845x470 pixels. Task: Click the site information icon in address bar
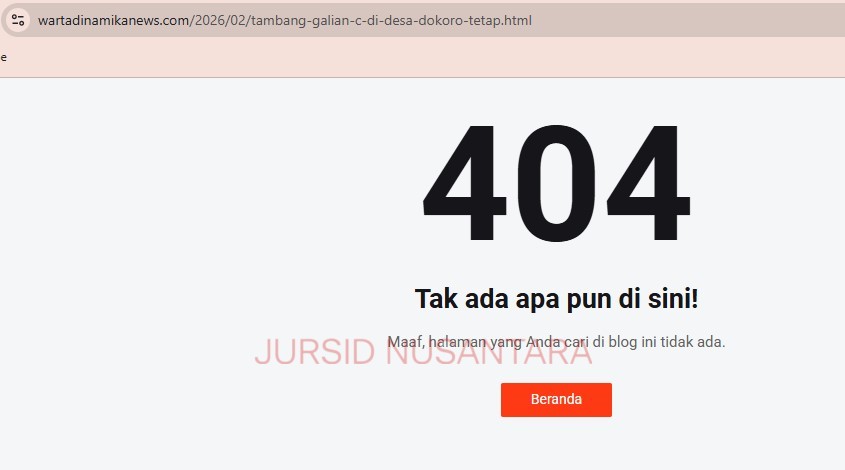point(18,20)
